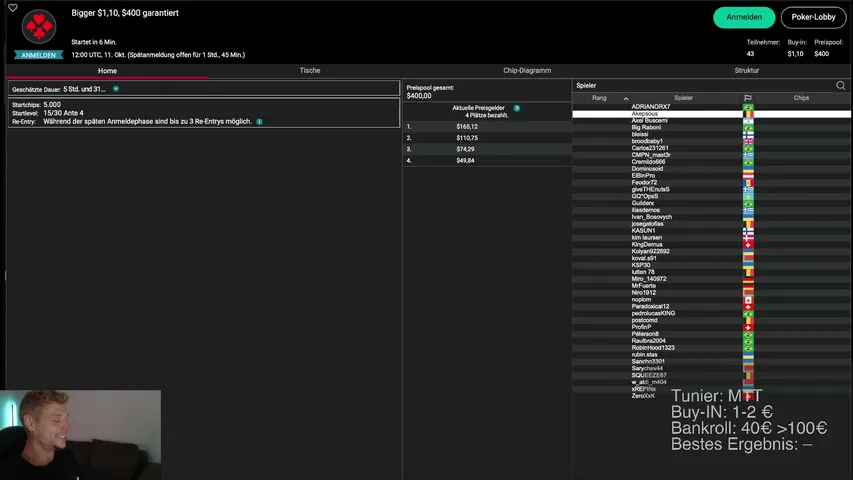Toggle Rang column sort arrow

click(x=626, y=99)
